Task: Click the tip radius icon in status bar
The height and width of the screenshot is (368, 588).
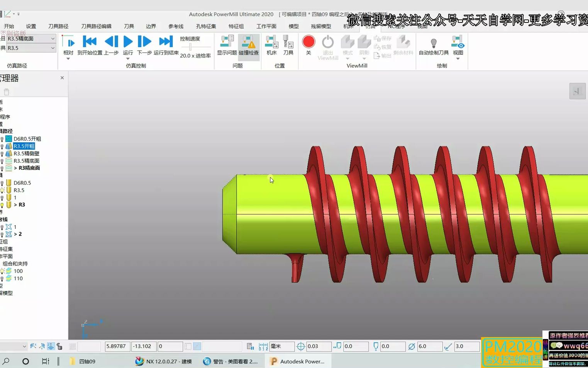Action: tap(448, 346)
